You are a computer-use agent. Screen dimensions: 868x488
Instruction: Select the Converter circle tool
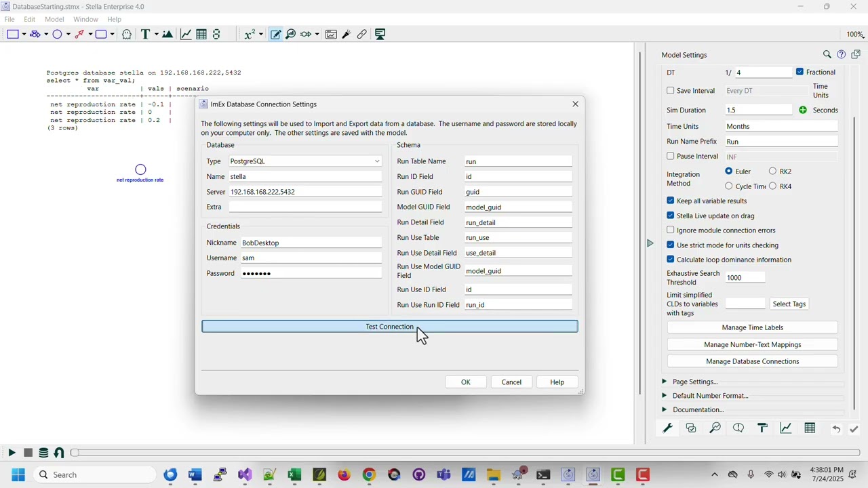58,34
